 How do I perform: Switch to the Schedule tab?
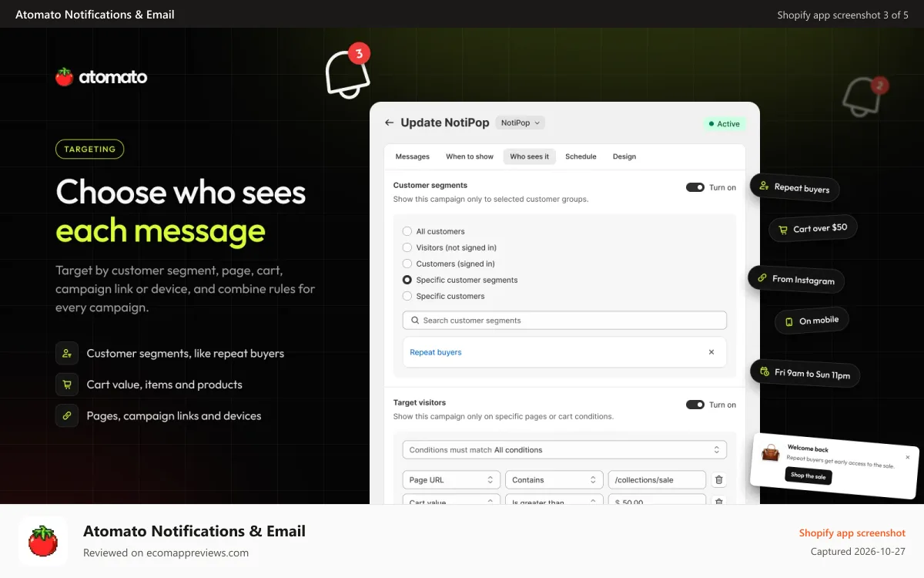coord(581,156)
